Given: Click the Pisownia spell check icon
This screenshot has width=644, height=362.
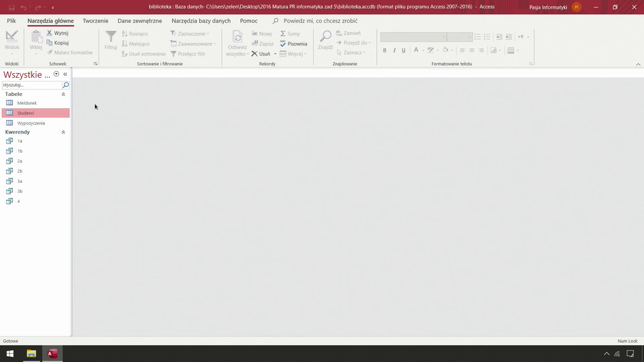Looking at the screenshot, I should click(283, 44).
